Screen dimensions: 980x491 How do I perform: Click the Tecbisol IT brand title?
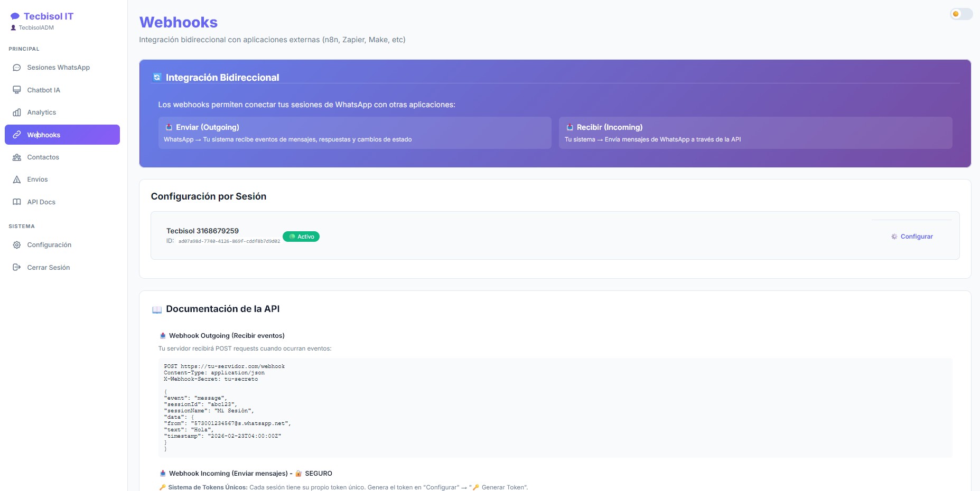tap(49, 16)
